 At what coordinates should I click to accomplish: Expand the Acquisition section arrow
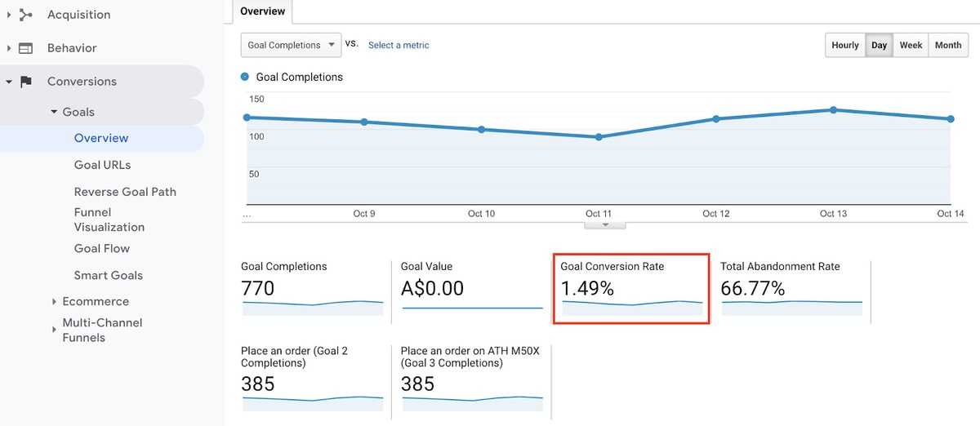point(8,15)
